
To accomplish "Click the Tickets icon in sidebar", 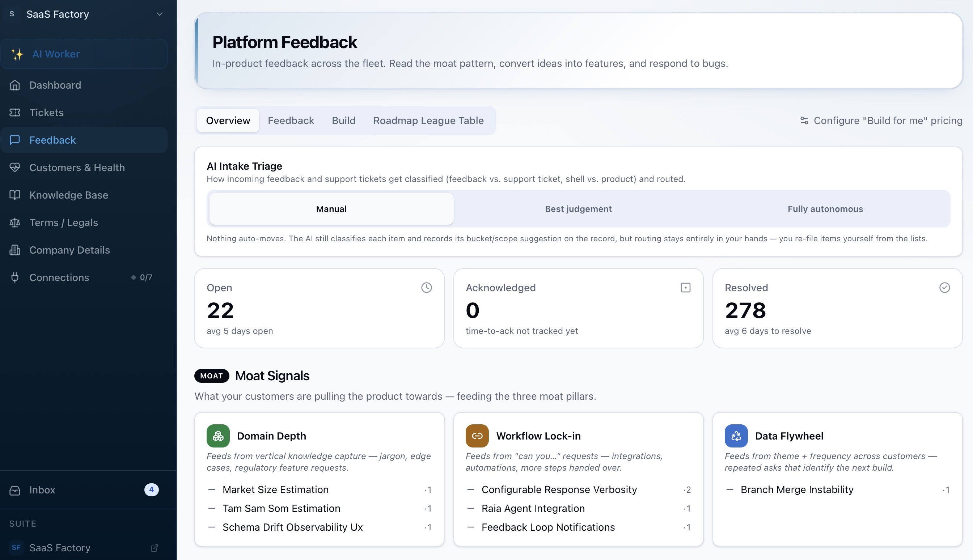I will tap(14, 112).
